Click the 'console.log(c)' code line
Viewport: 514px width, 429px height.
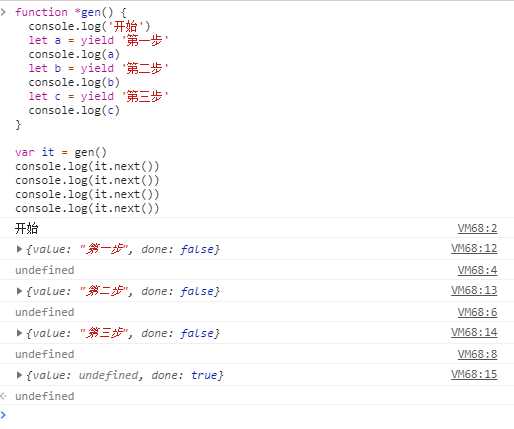point(74,110)
